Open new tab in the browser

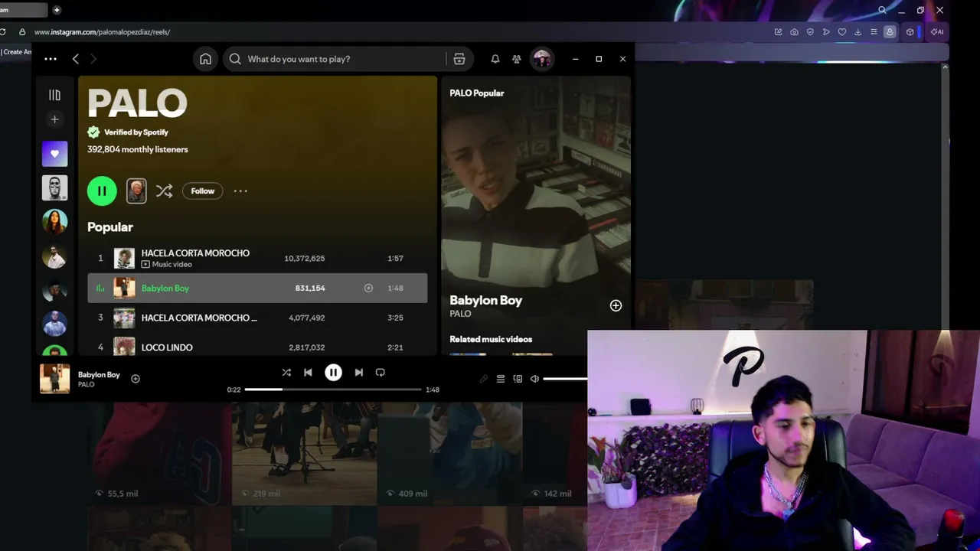pos(57,10)
